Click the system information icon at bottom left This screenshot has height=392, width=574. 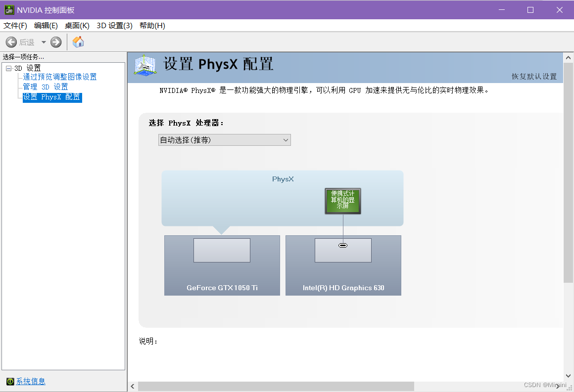click(10, 382)
